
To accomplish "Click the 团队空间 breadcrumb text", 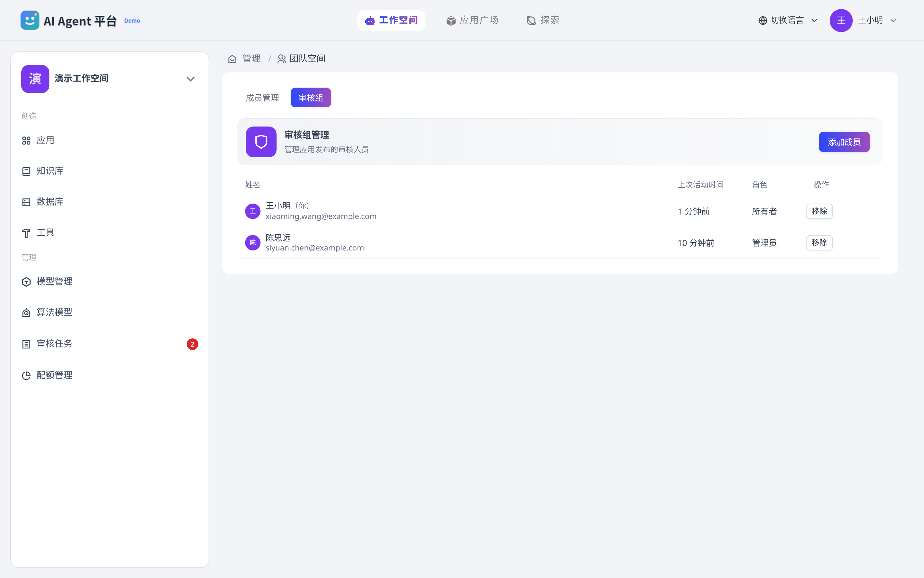I will tap(307, 59).
